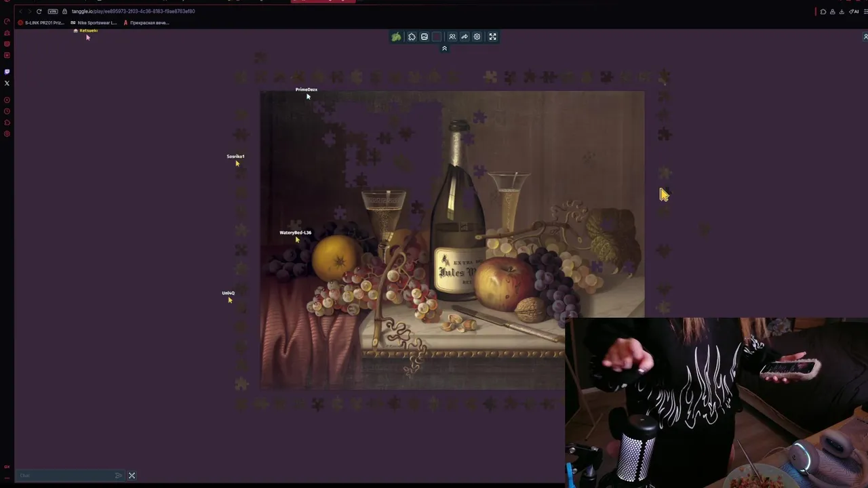Click the green leaf logo in puzzle toolbar
The width and height of the screenshot is (868, 488).
coord(396,37)
